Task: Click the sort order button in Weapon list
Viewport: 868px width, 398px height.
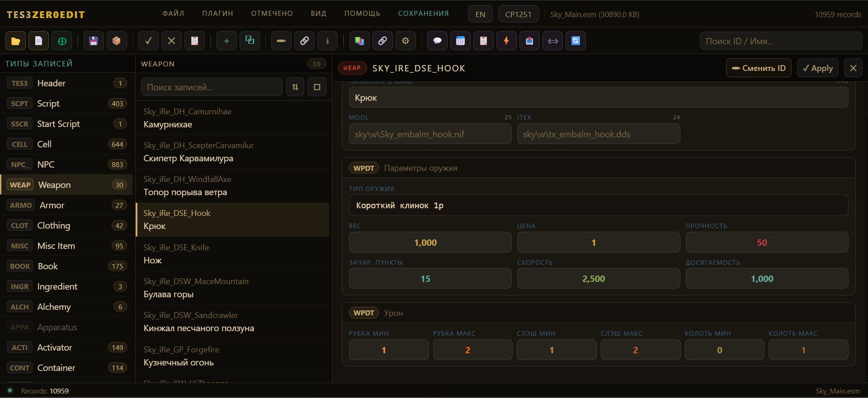Action: (295, 87)
